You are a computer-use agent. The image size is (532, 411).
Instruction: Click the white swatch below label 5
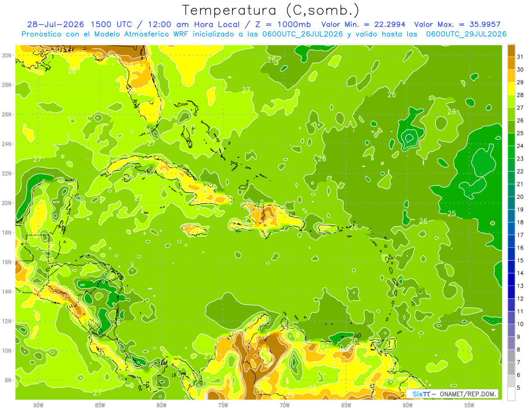[511, 394]
